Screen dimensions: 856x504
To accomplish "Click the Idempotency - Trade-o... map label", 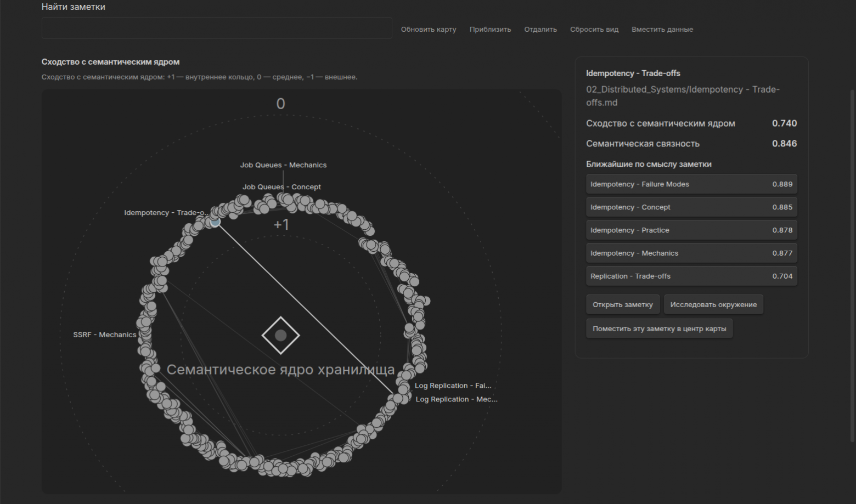I will pos(166,213).
